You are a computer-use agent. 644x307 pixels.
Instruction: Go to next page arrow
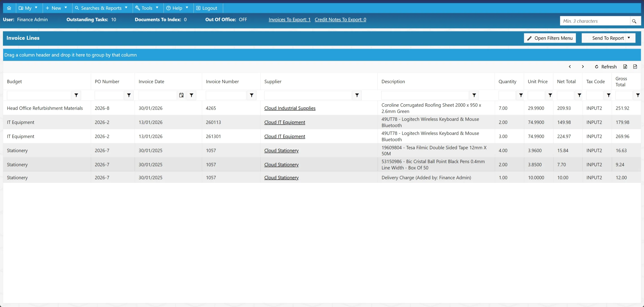pos(583,67)
